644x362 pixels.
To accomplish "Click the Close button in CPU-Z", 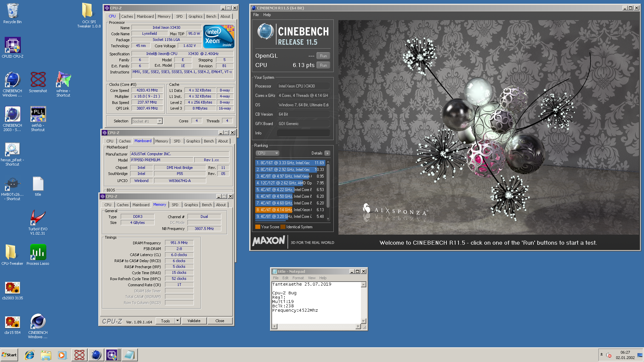I will pyautogui.click(x=220, y=321).
